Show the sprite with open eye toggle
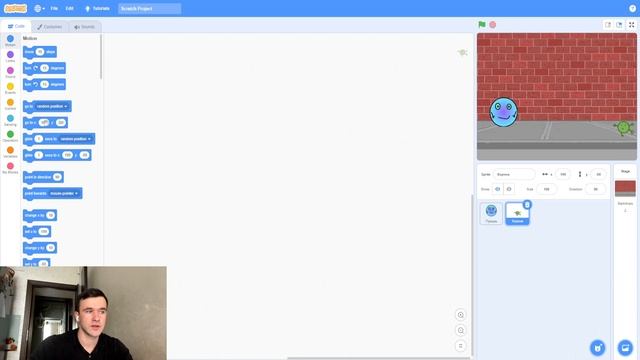 (497, 189)
